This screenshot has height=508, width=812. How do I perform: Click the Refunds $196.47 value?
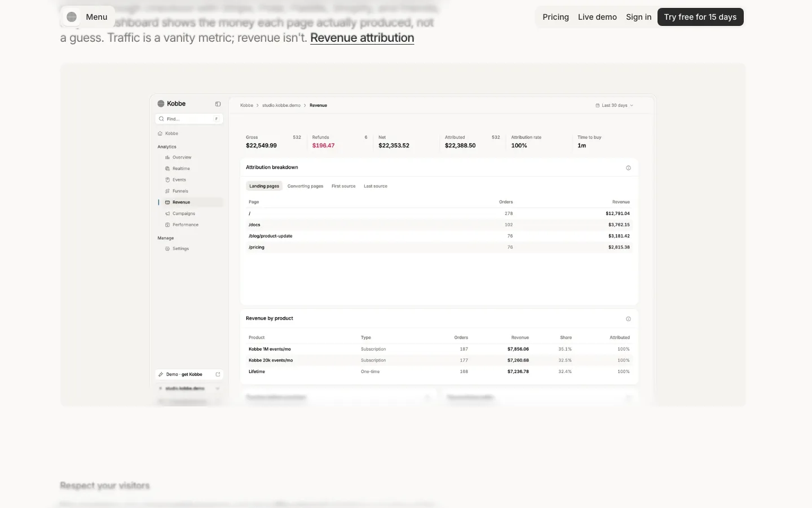pos(324,146)
